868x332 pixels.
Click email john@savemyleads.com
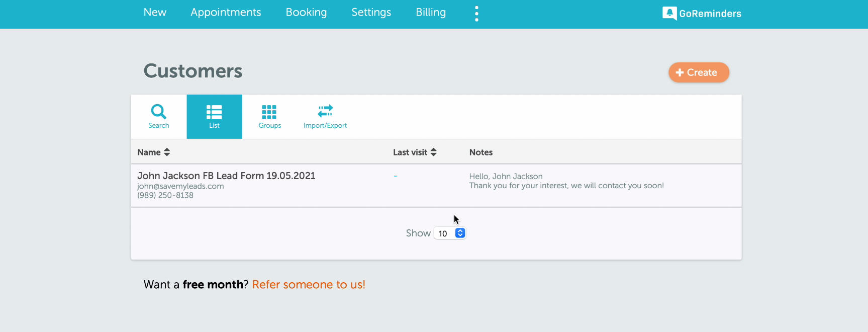pos(180,186)
